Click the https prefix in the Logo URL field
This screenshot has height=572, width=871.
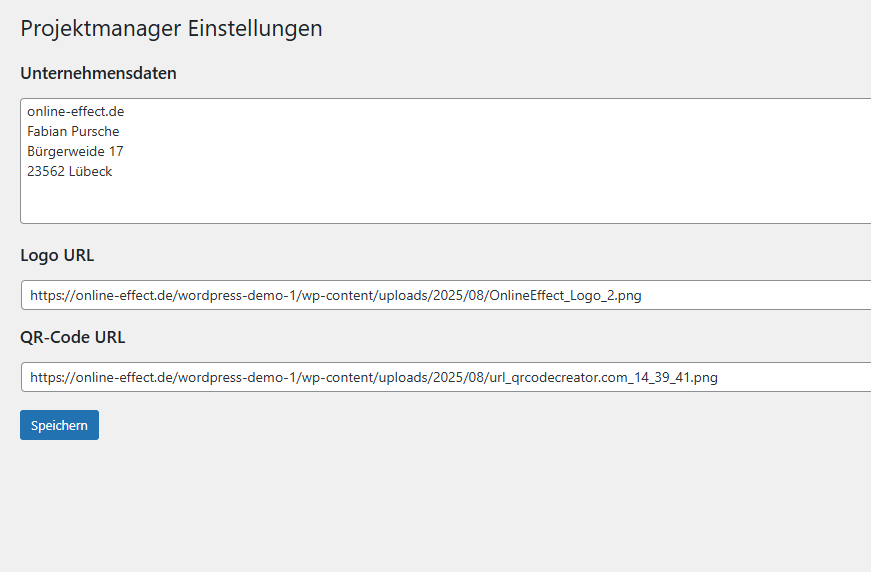pyautogui.click(x=47, y=296)
